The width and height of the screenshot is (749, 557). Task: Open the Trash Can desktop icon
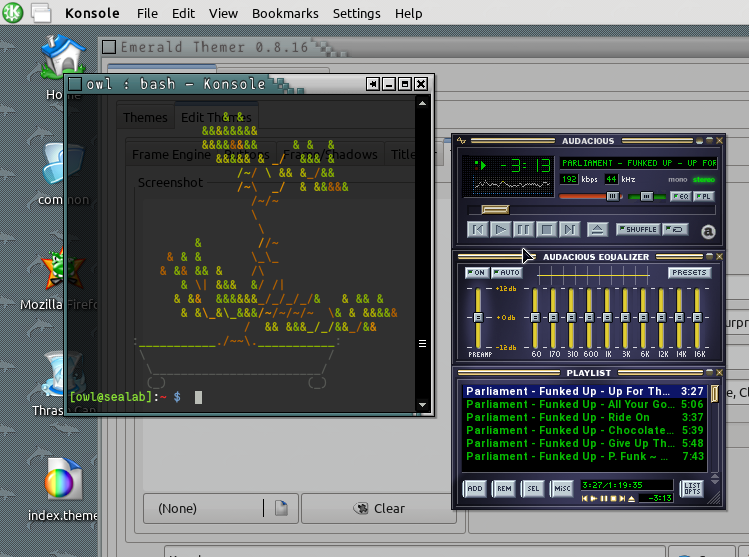click(63, 375)
